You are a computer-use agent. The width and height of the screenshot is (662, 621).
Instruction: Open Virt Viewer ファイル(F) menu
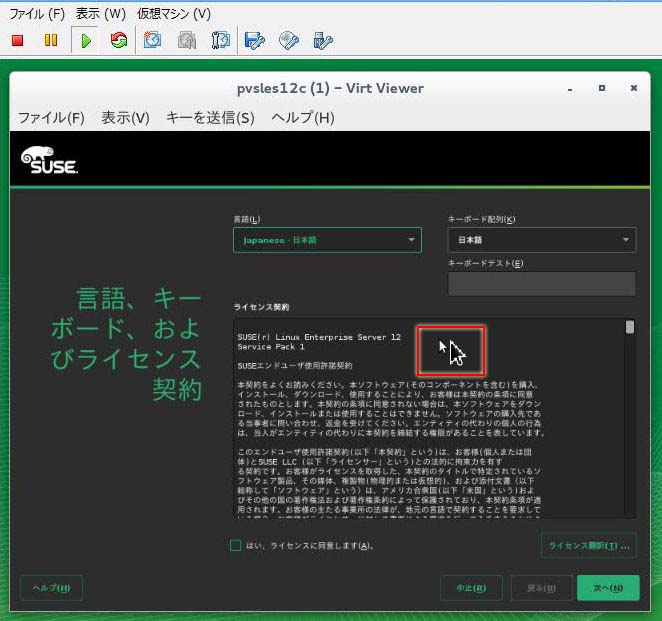(x=52, y=118)
